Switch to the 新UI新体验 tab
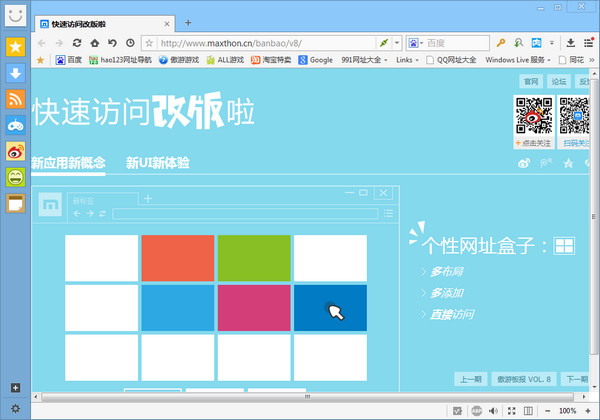 (158, 163)
